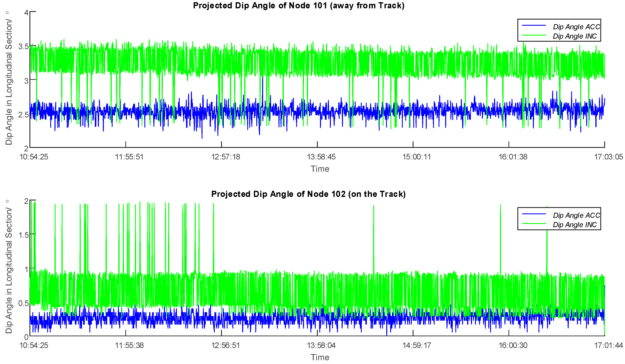Click the top plot's vertical y-axis label
Image resolution: width=625 pixels, height=364 pixels.
pyautogui.click(x=9, y=78)
